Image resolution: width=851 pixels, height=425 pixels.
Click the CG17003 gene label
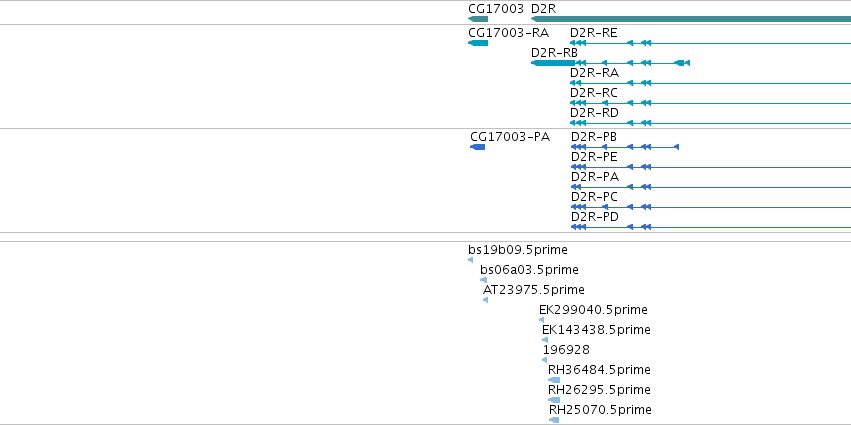(x=496, y=9)
